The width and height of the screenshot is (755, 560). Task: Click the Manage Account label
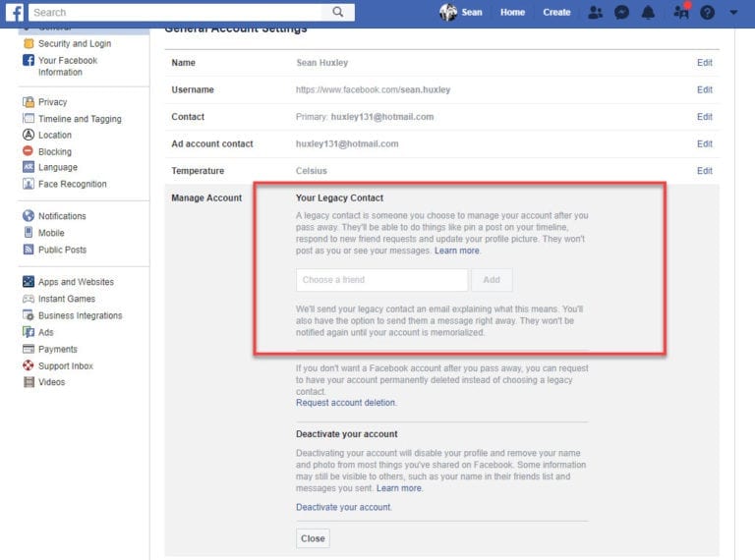(x=206, y=197)
